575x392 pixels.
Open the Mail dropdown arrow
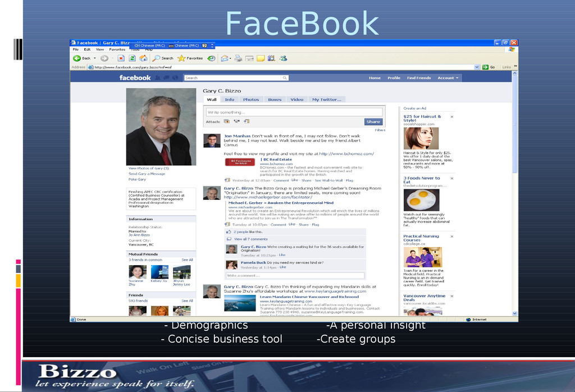pyautogui.click(x=230, y=58)
